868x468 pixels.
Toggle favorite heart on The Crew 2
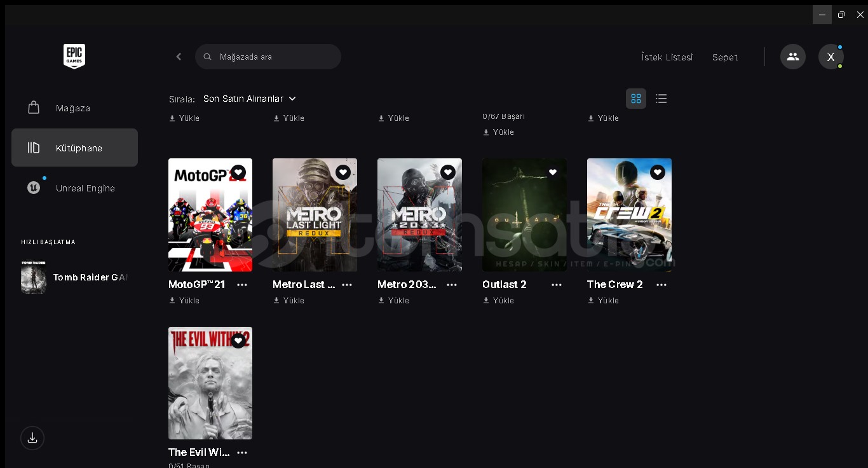coord(658,172)
